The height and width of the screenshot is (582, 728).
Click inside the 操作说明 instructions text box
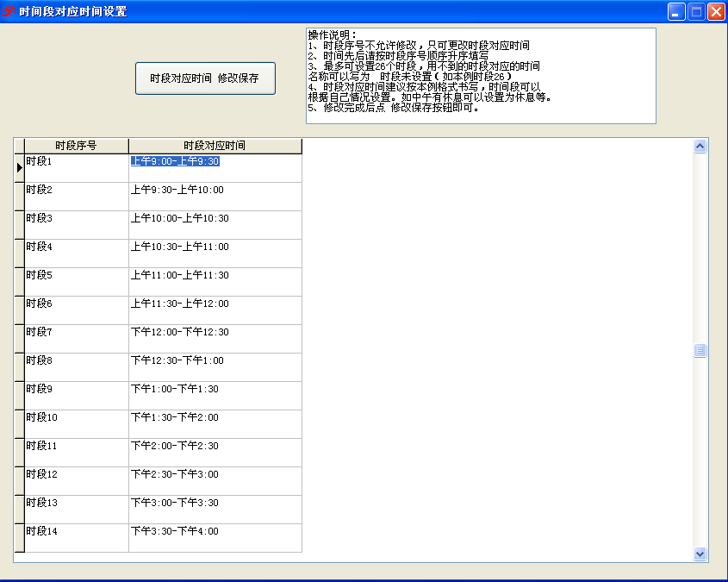click(x=481, y=76)
